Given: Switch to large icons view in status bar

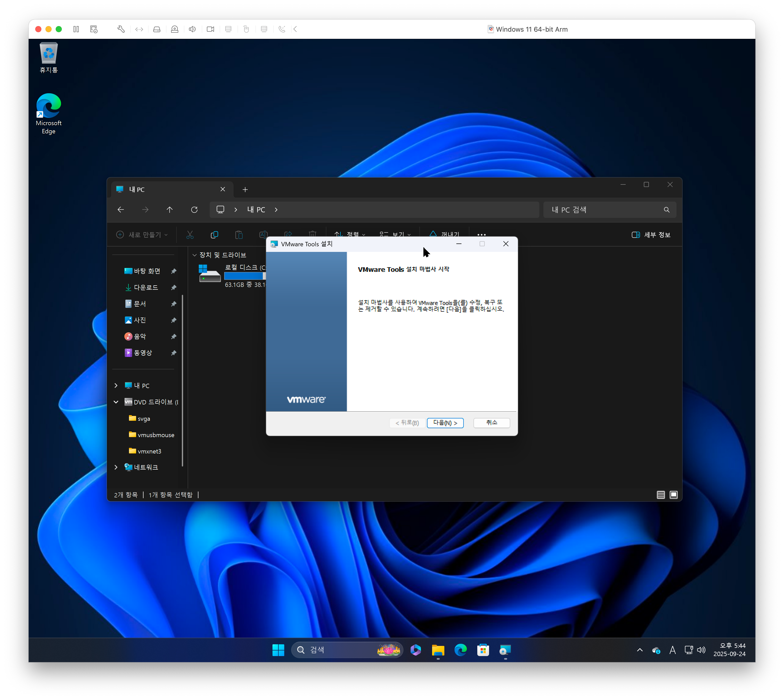Looking at the screenshot, I should point(674,495).
